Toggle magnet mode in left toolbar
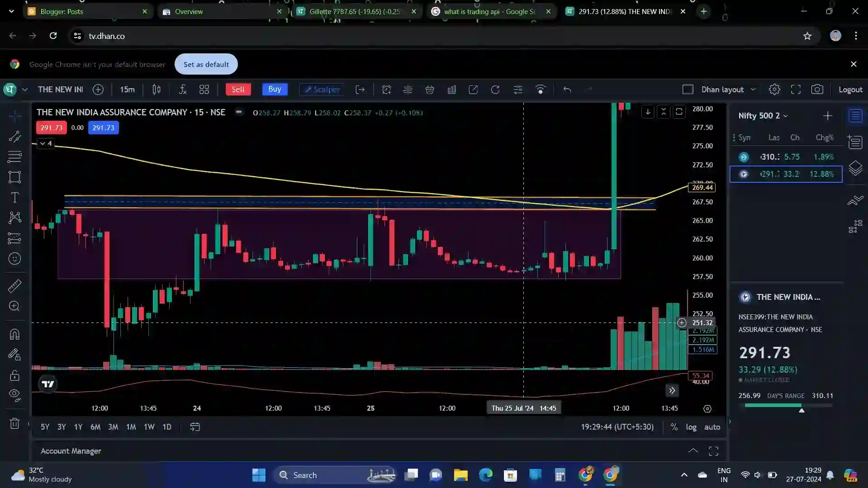 point(14,334)
